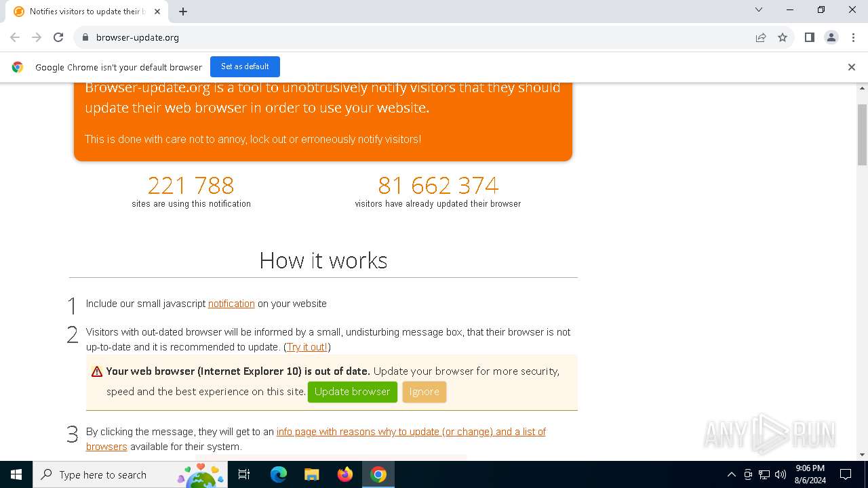Click the browser back arrow

click(x=15, y=37)
